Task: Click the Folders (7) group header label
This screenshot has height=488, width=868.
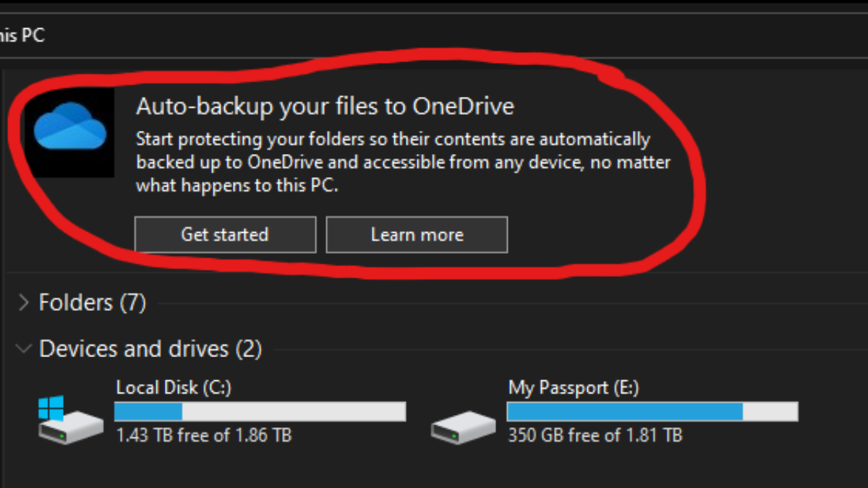Action: coord(93,302)
